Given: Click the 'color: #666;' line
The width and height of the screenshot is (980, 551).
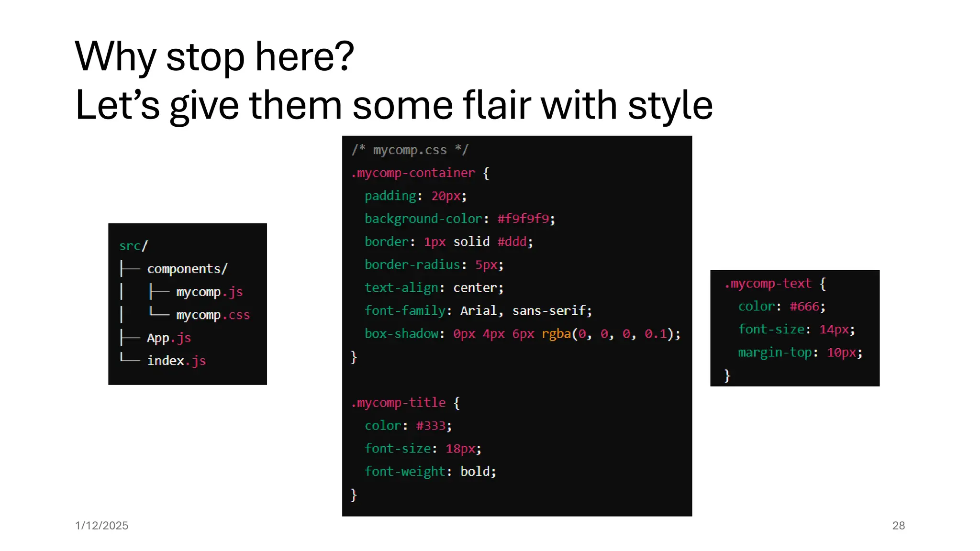Looking at the screenshot, I should click(x=782, y=306).
